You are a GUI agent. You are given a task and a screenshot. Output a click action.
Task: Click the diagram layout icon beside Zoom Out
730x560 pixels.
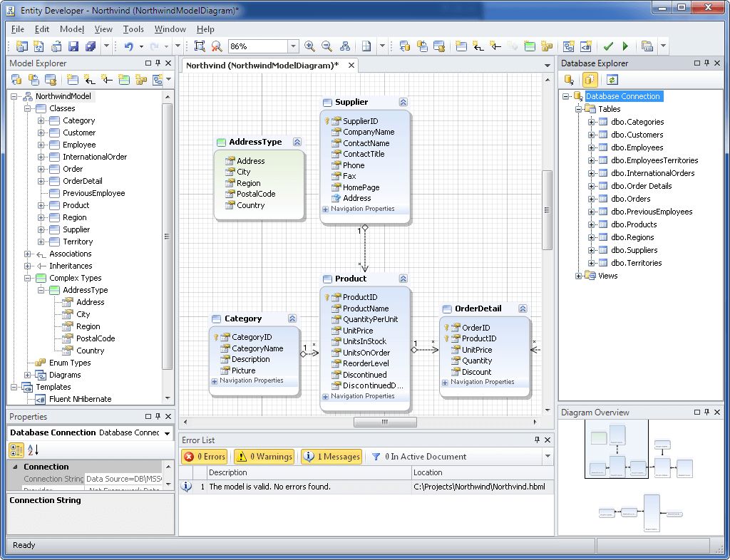click(345, 46)
